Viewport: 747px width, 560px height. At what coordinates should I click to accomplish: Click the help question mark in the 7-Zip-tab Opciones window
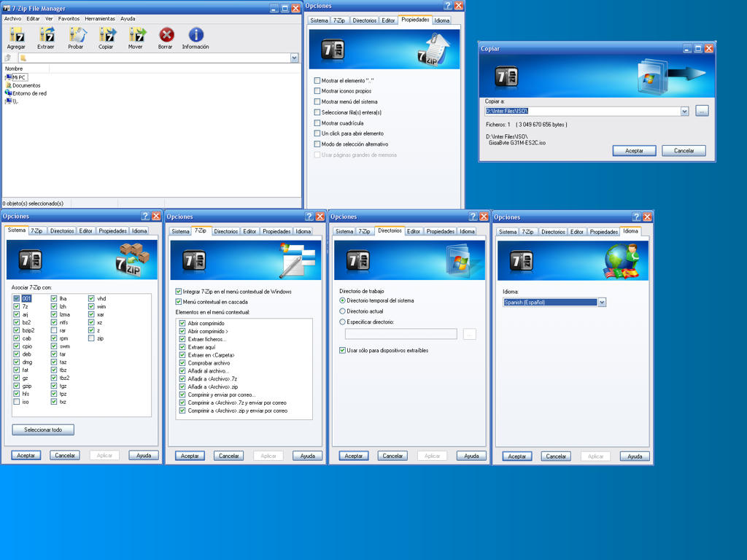pos(309,217)
